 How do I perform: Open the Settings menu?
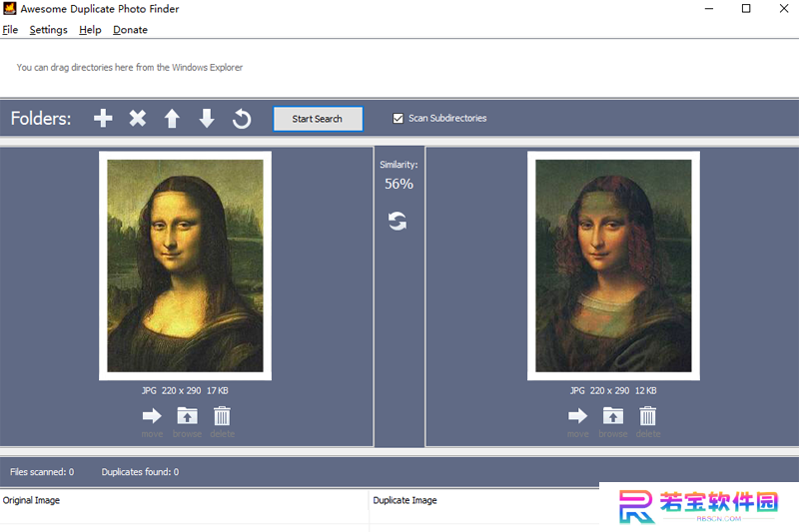point(48,30)
